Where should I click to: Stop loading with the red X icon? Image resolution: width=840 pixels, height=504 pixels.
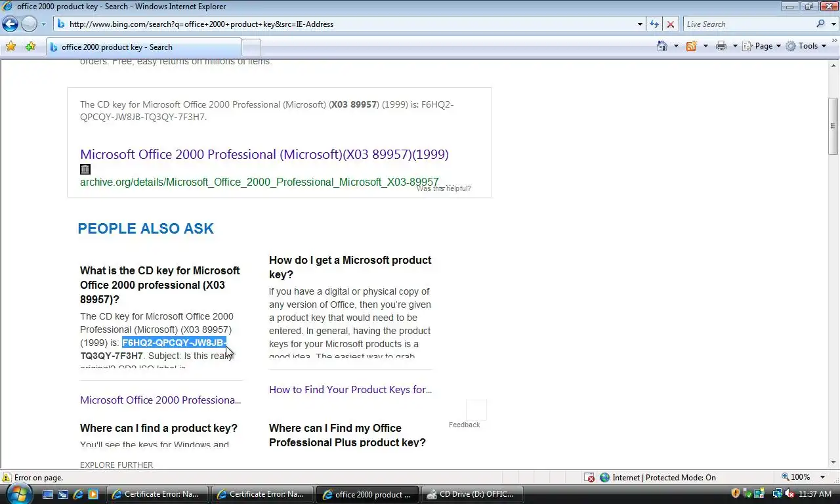(670, 24)
